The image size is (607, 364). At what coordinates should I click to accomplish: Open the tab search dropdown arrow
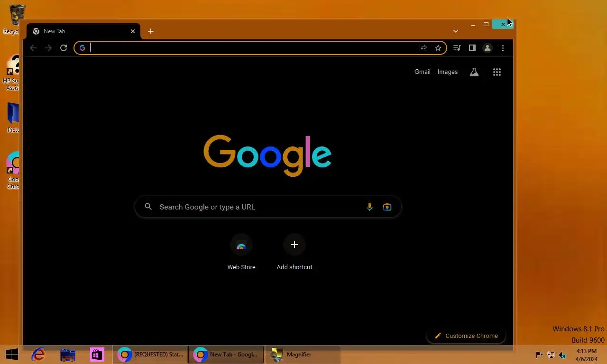pos(456,31)
